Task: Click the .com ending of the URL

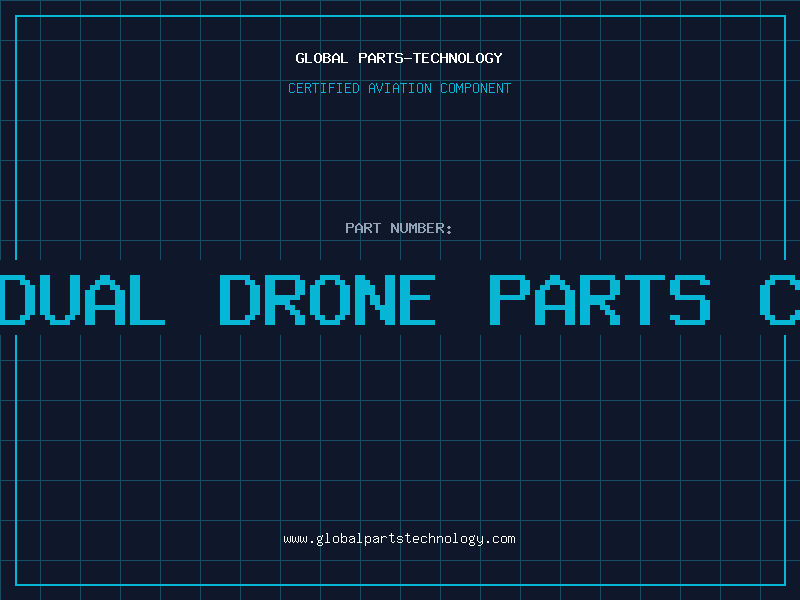Action: 500,539
